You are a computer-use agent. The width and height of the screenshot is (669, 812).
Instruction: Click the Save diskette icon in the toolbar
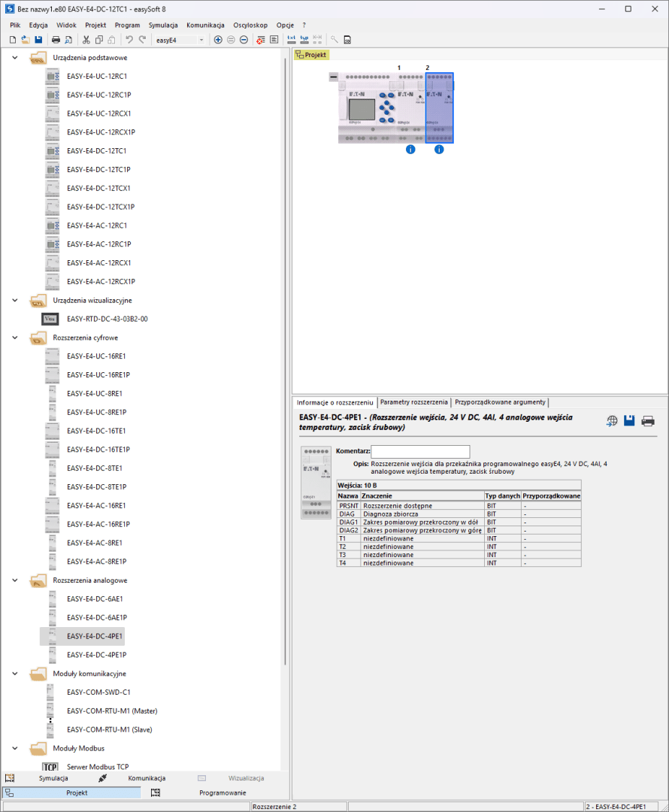[x=38, y=39]
